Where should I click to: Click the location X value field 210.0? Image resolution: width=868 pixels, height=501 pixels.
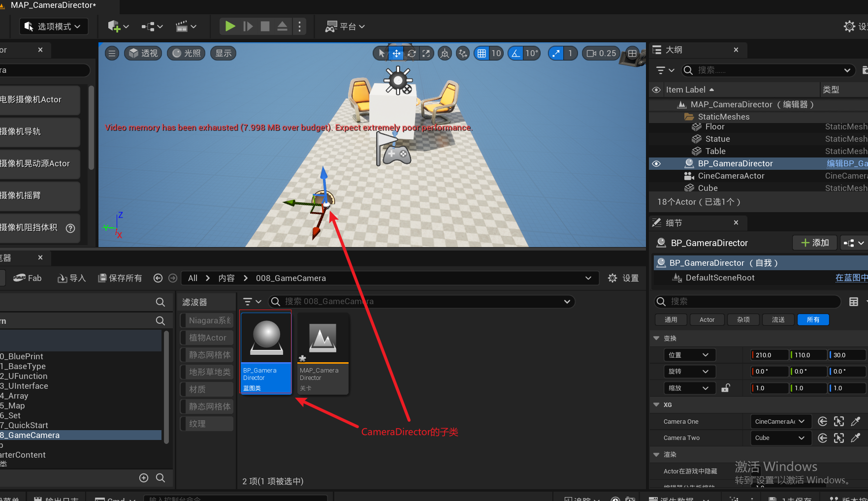(x=770, y=355)
